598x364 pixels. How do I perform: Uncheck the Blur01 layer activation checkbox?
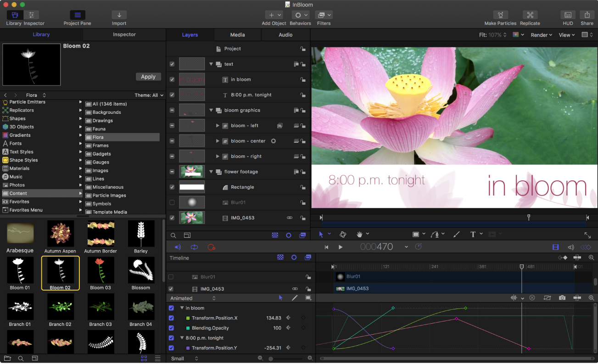pyautogui.click(x=172, y=202)
